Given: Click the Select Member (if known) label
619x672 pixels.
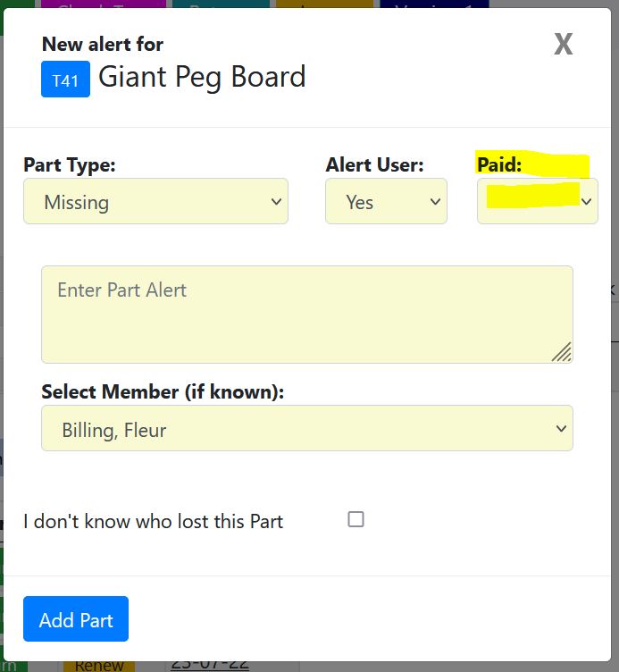Looking at the screenshot, I should point(163,391).
